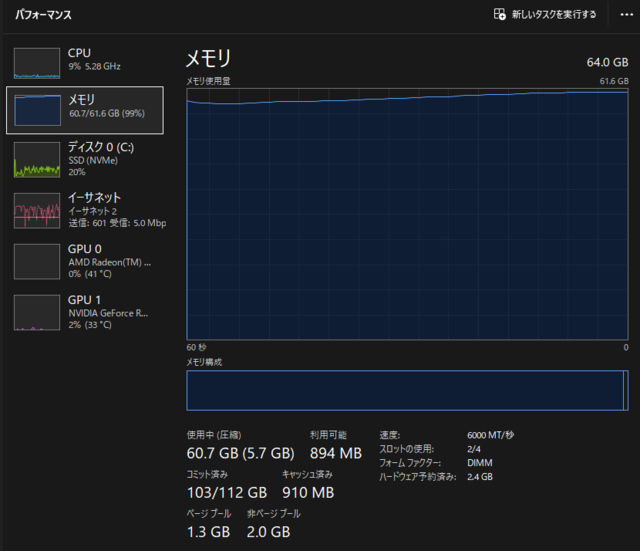
Task: Click the コミット済み label
Action: [x=207, y=474]
